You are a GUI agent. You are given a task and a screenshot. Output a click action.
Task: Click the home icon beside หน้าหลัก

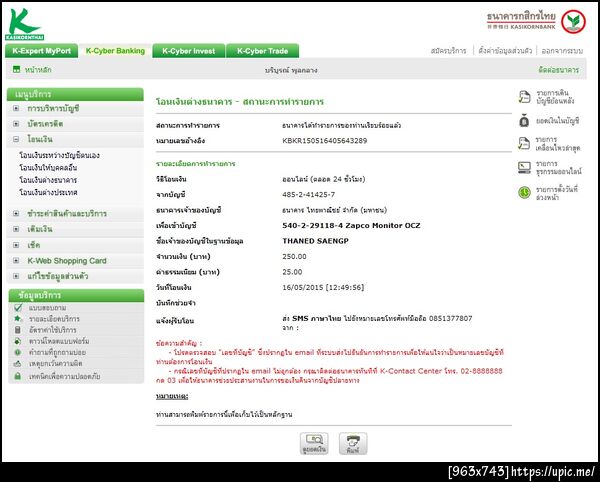click(16, 69)
